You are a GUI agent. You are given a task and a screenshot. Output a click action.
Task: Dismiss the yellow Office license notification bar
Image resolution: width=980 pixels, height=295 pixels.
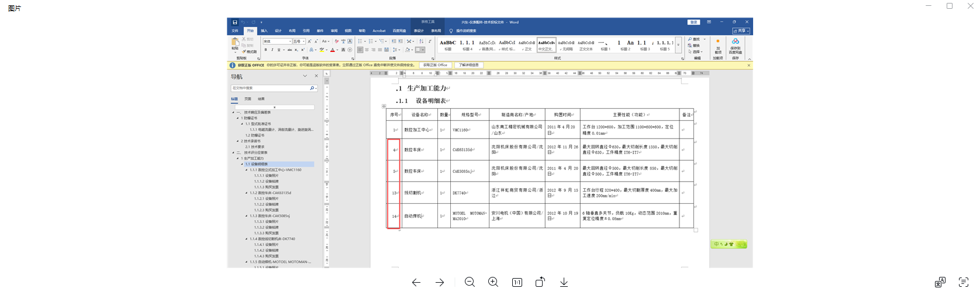click(x=748, y=65)
